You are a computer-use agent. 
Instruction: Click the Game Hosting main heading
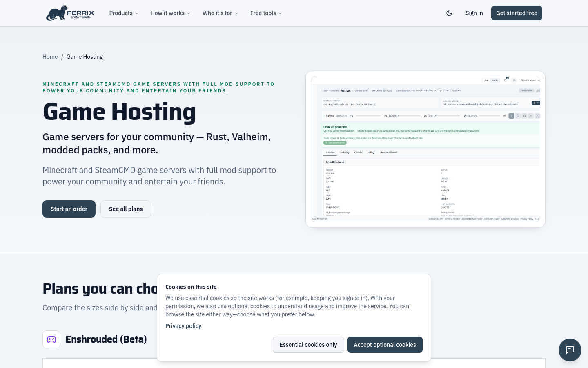[119, 112]
